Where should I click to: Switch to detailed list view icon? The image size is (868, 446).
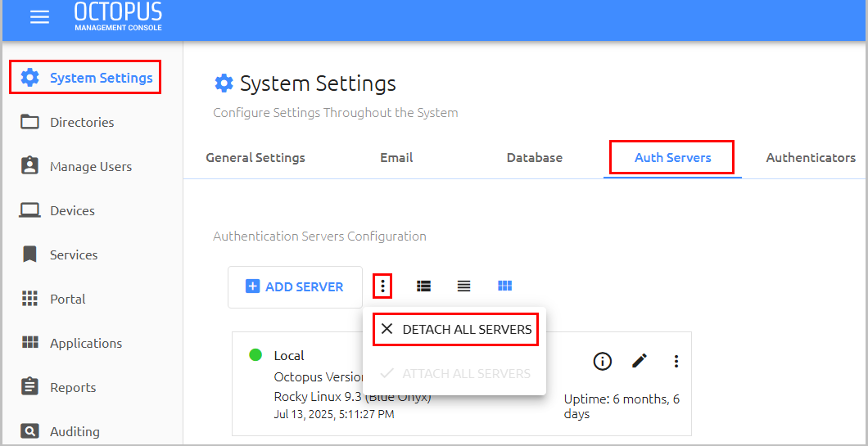tap(423, 286)
